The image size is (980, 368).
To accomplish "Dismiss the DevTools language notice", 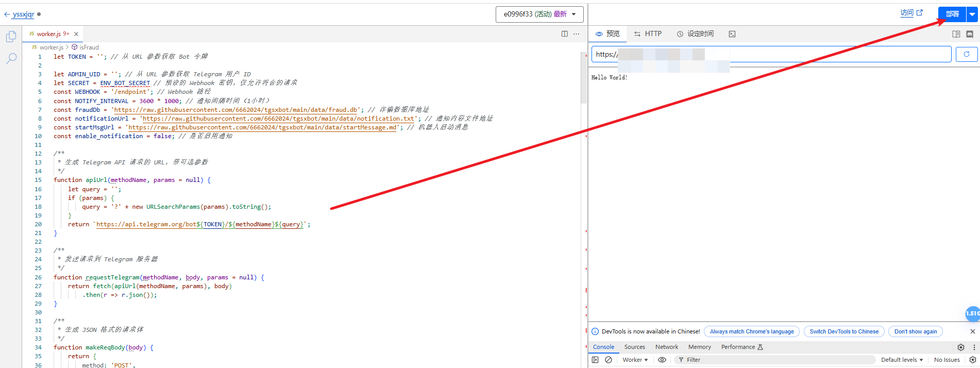I will click(973, 331).
